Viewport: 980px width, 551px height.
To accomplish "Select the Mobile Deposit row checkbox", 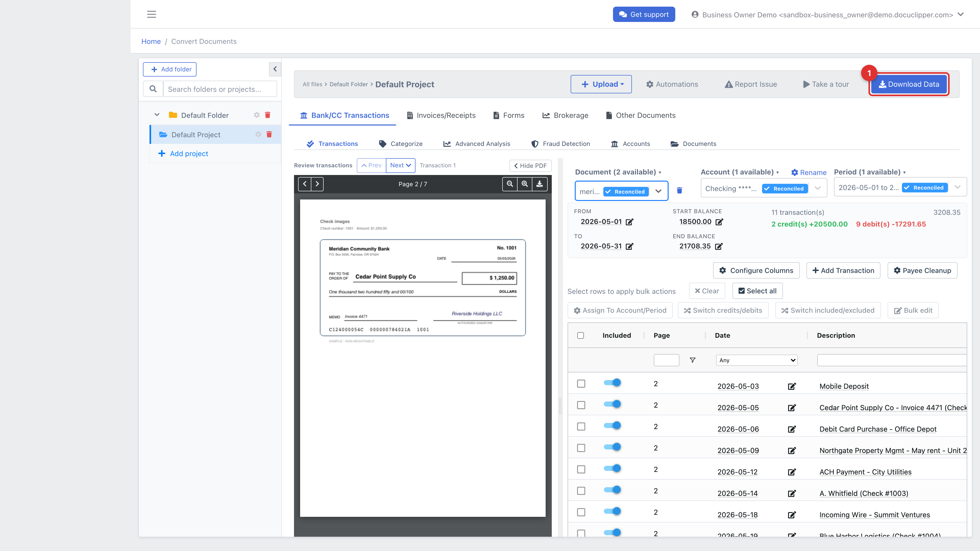I will coord(581,384).
